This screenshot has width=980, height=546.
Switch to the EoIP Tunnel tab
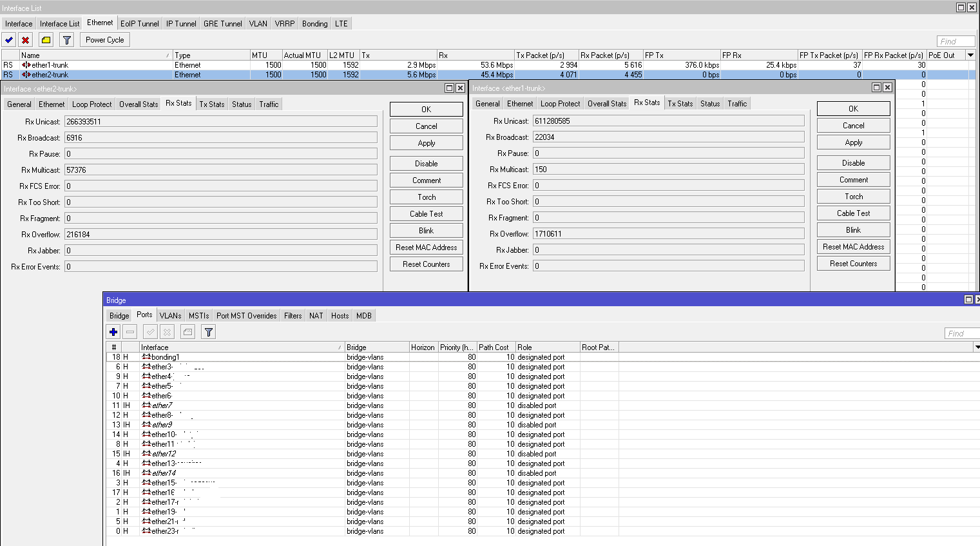140,24
